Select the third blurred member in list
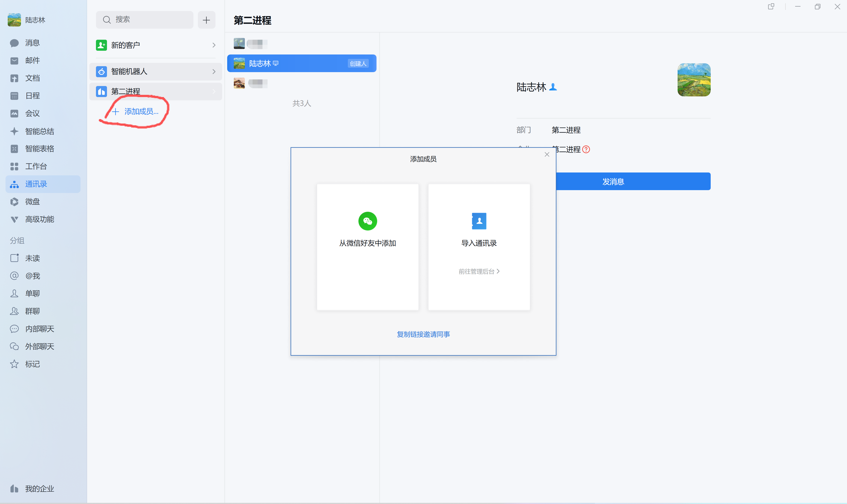Viewport: 847px width, 504px height. pos(302,83)
